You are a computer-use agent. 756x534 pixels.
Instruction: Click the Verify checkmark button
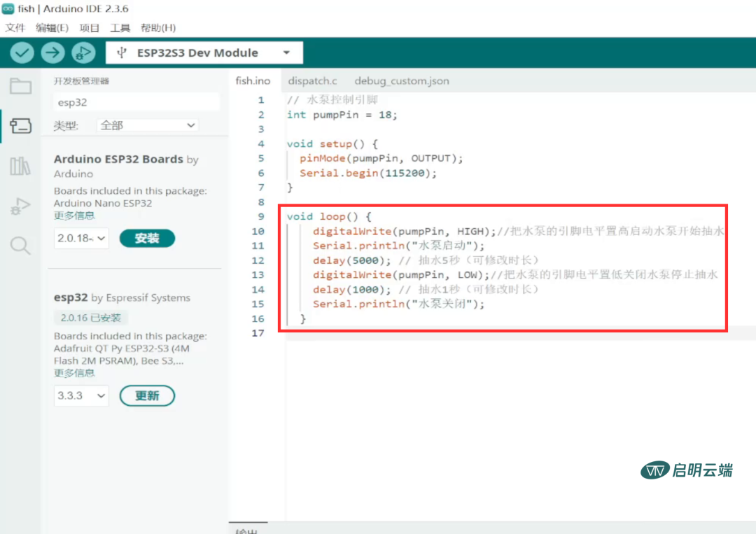click(22, 52)
